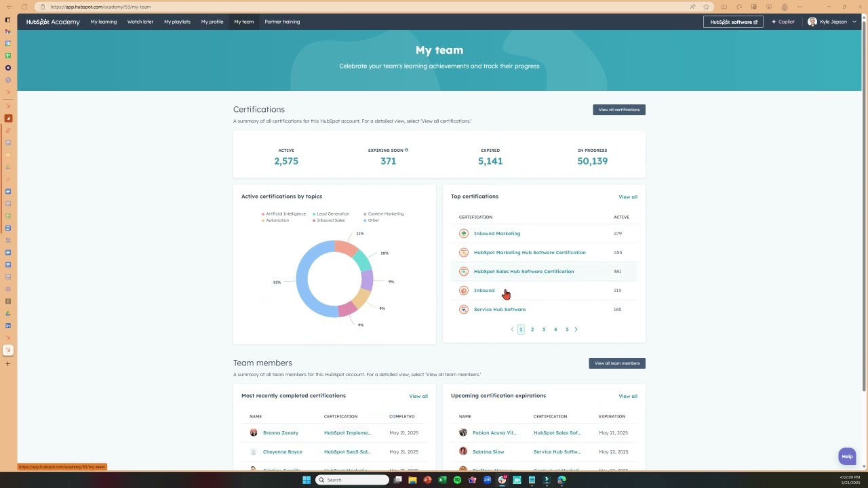View all upcoming certification expirations
Screen dimensions: 868x488
[x=628, y=396]
